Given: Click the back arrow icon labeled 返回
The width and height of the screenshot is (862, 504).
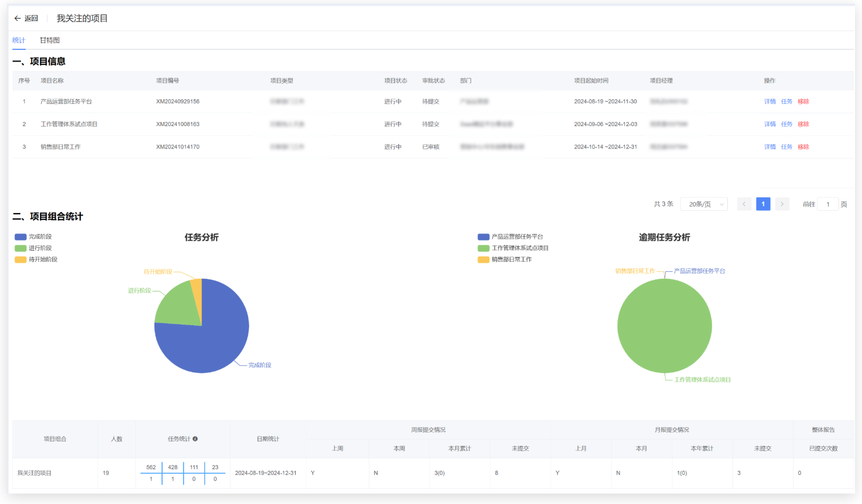Looking at the screenshot, I should pyautogui.click(x=17, y=19).
